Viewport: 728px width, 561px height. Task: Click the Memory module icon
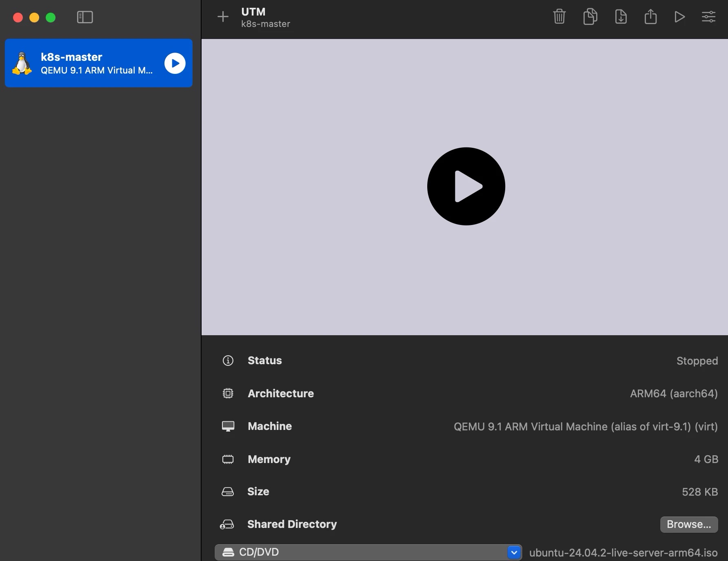228,459
